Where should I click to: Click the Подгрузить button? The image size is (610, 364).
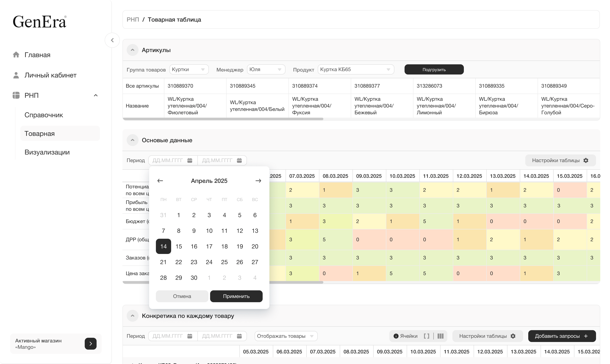point(434,69)
